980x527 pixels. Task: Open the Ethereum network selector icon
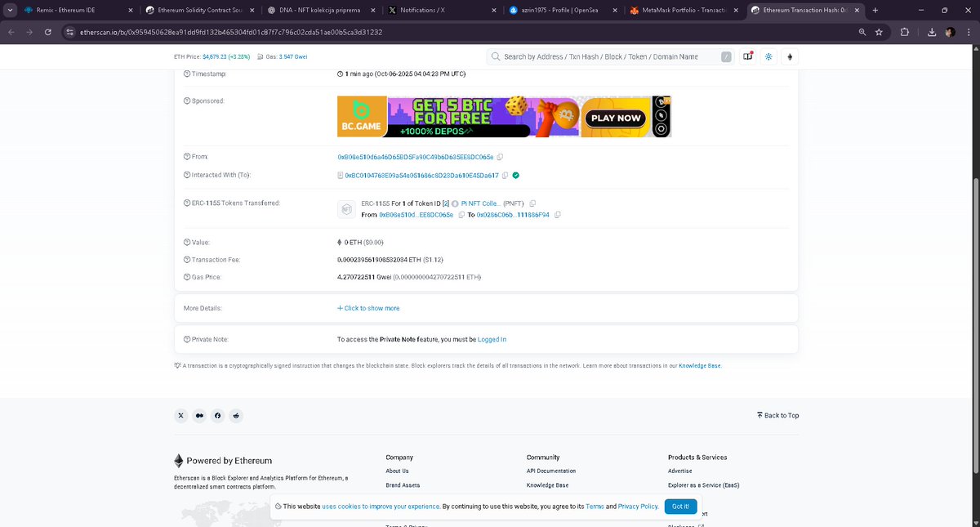pyautogui.click(x=790, y=56)
